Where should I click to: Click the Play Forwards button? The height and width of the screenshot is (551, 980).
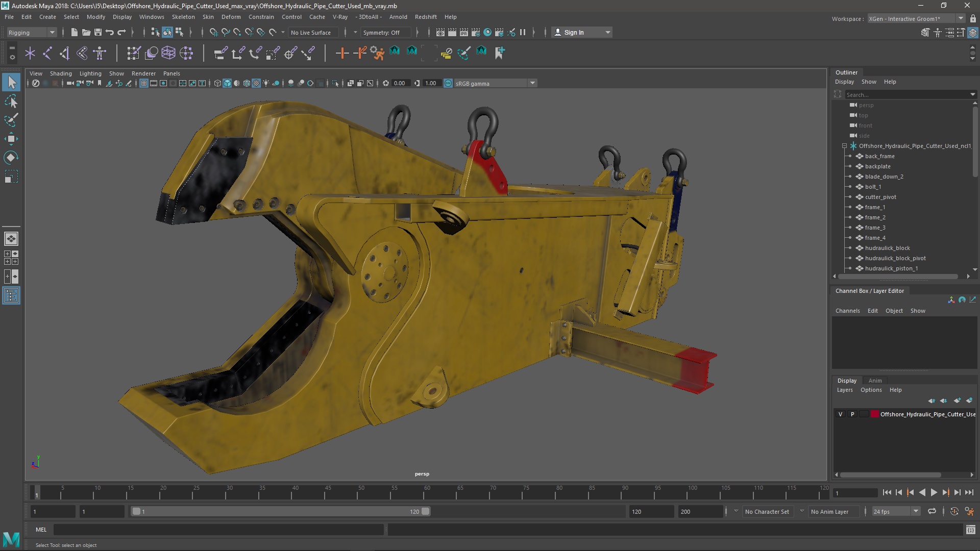tap(934, 492)
